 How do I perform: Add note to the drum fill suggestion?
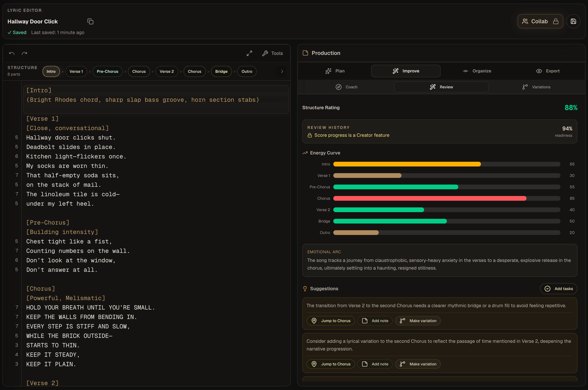375,321
